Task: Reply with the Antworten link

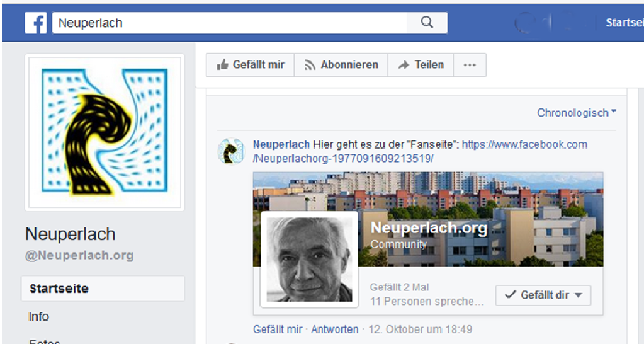Action: [335, 329]
